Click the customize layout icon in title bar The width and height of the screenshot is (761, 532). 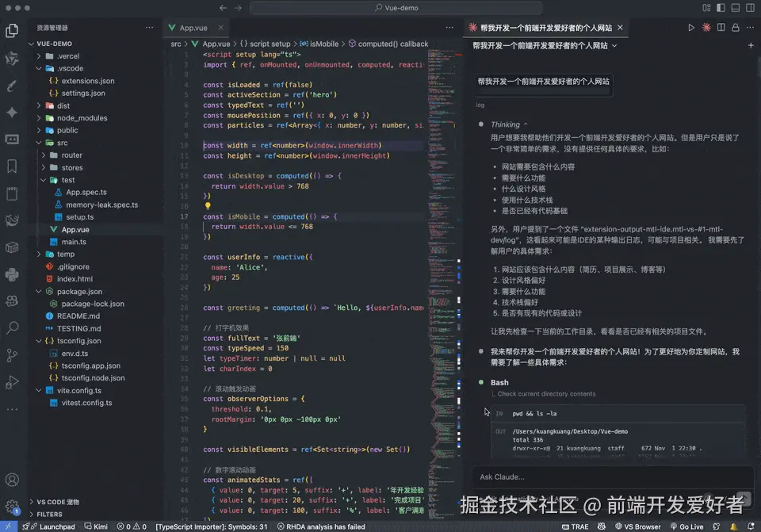click(706, 8)
